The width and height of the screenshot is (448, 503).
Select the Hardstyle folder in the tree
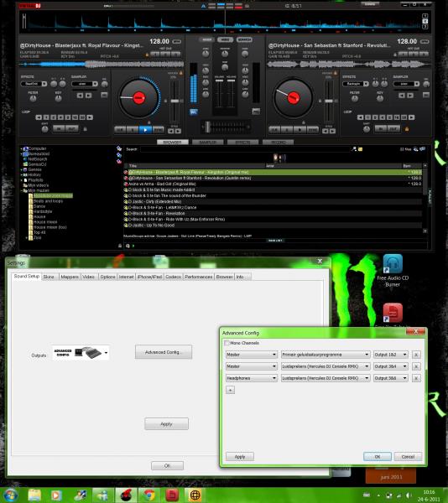click(42, 211)
